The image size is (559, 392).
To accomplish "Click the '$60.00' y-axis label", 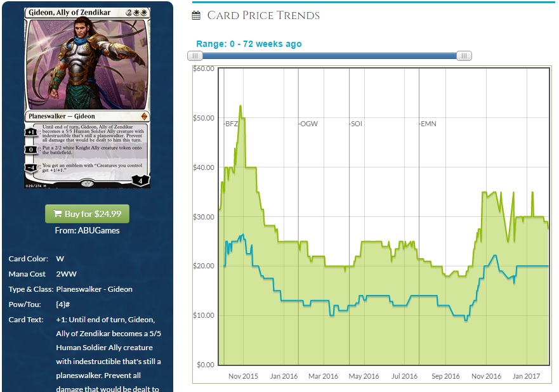I will 204,69.
